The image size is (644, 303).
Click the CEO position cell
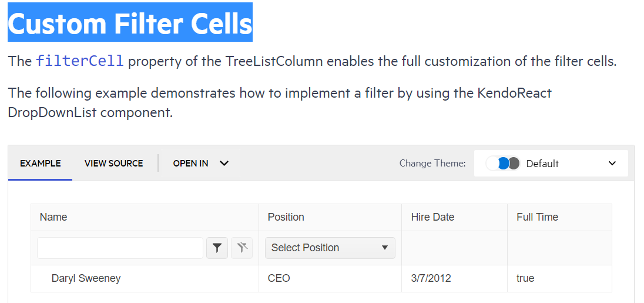click(279, 278)
